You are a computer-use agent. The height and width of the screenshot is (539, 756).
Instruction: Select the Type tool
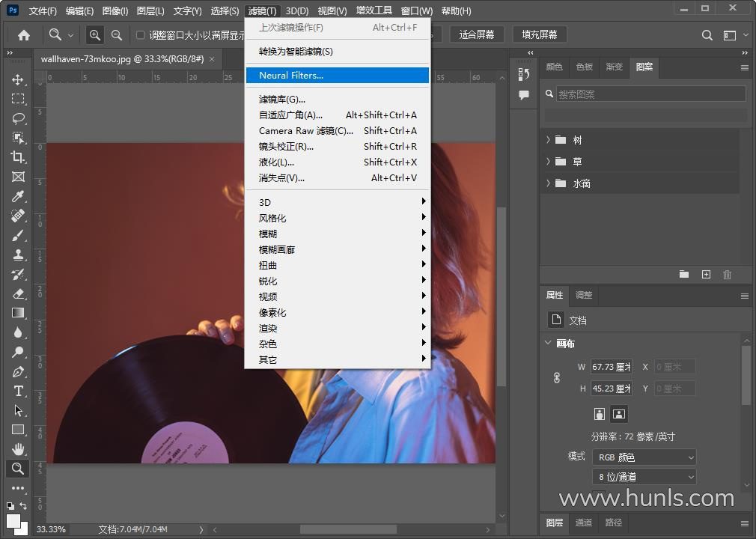coord(18,391)
